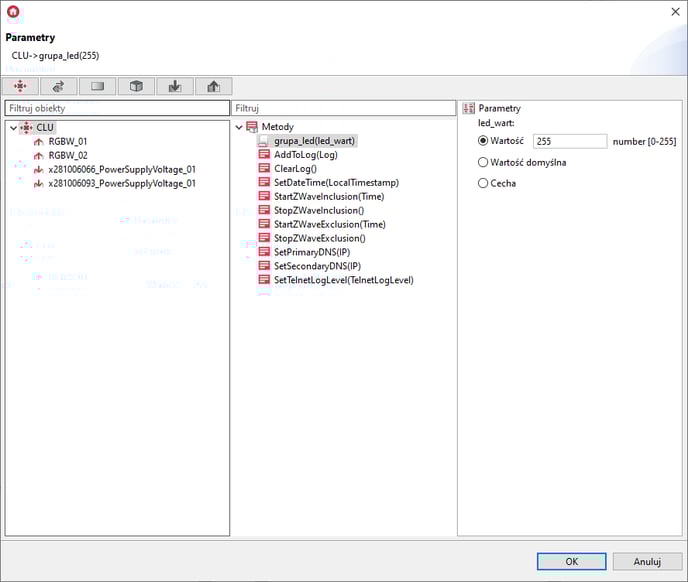The height and width of the screenshot is (582, 688).
Task: Choose the Cecha radio button
Action: click(x=484, y=183)
